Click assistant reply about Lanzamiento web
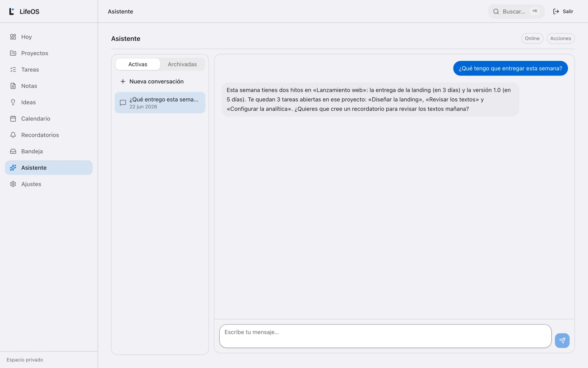Viewport: 588px width, 368px height. [x=370, y=100]
